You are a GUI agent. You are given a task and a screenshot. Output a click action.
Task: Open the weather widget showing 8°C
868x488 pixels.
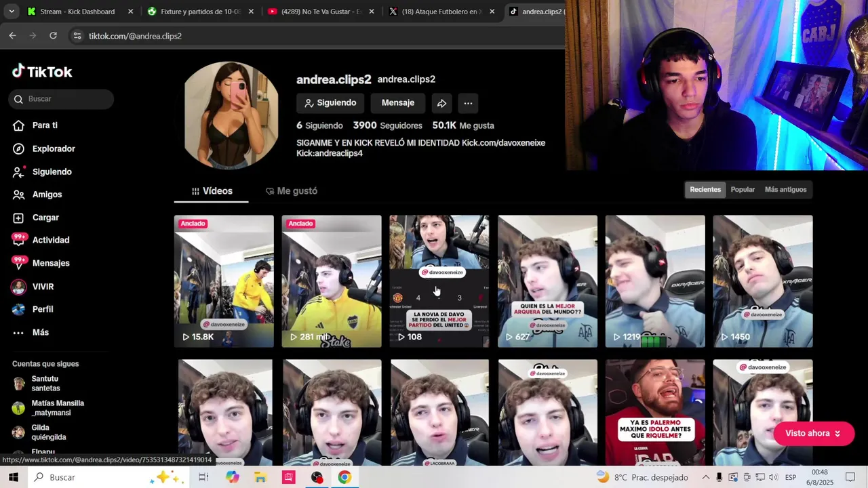[x=642, y=477]
